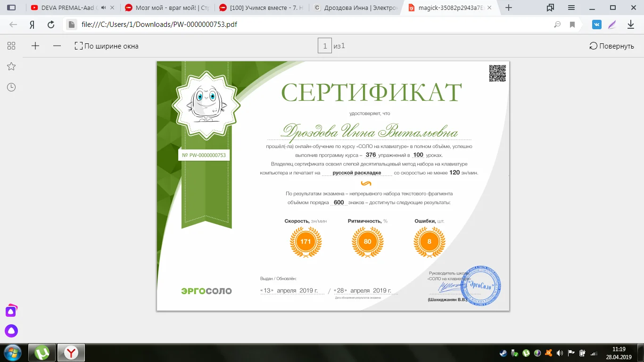Click the ЭРГОСОЛО logo on certificate
The height and width of the screenshot is (362, 644).
point(206,291)
